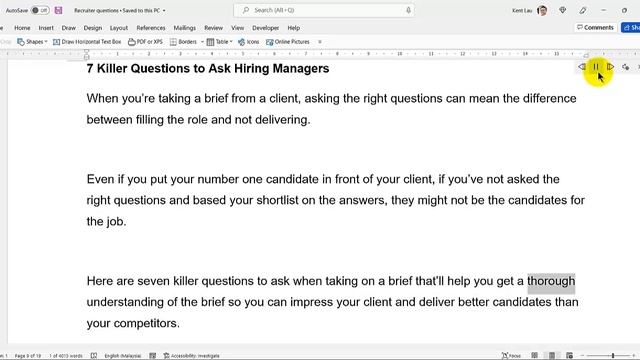Open the Developer tab
Image resolution: width=640 pixels, height=360 pixels.
[265, 28]
